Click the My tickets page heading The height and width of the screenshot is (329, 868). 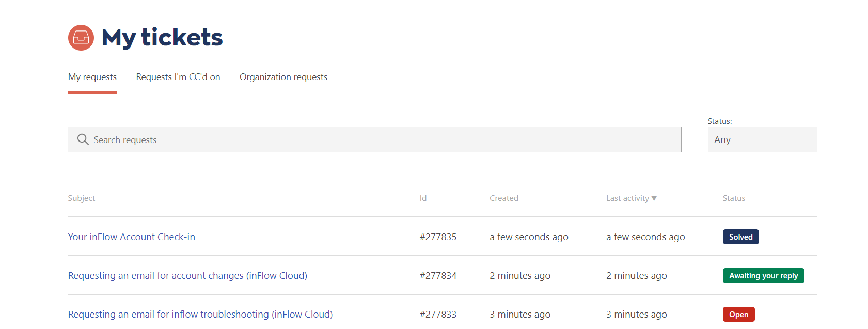pos(162,38)
